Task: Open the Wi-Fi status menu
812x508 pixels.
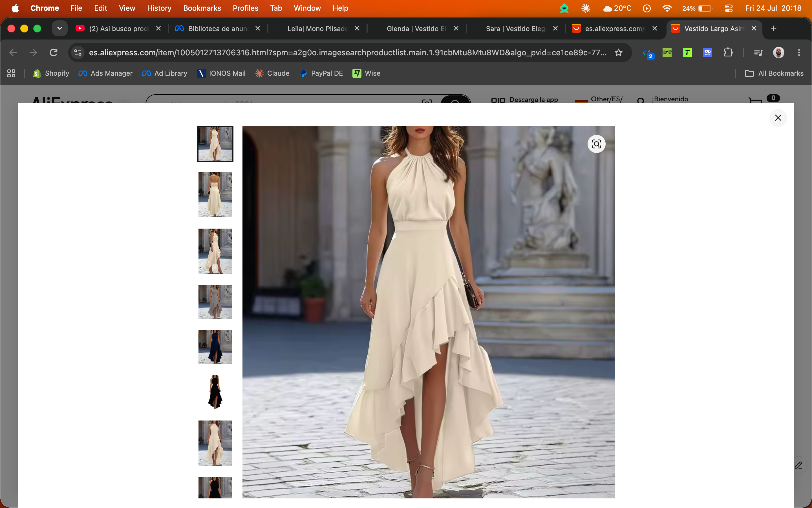Action: [667, 8]
